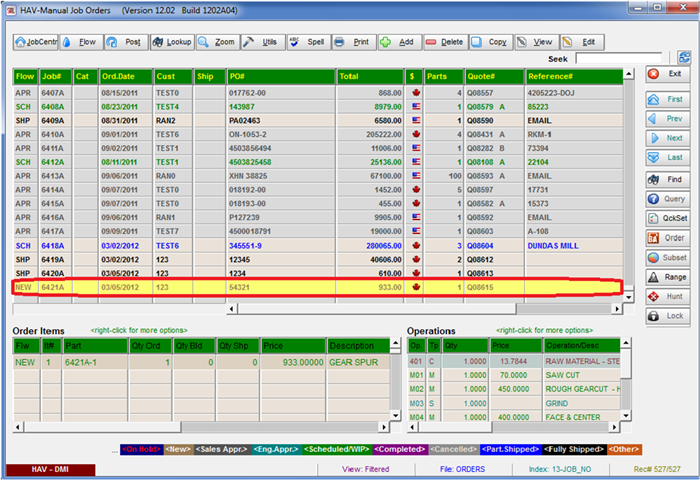
Task: Click scroll up arrow of job grid
Action: pyautogui.click(x=629, y=74)
